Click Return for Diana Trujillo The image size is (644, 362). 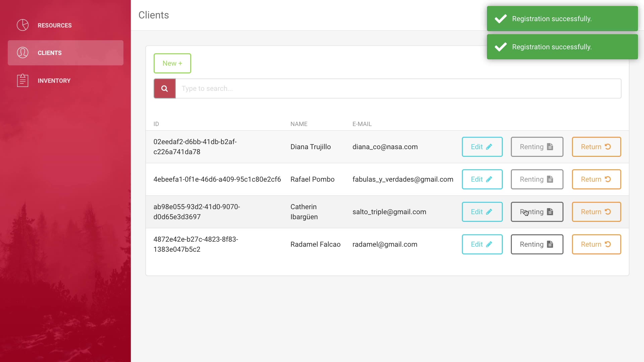coord(596,147)
